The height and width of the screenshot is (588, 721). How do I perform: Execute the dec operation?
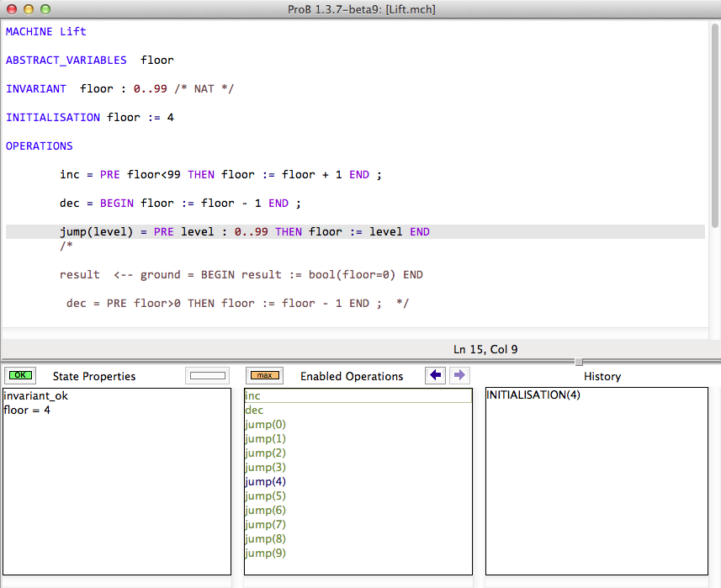pyautogui.click(x=254, y=411)
